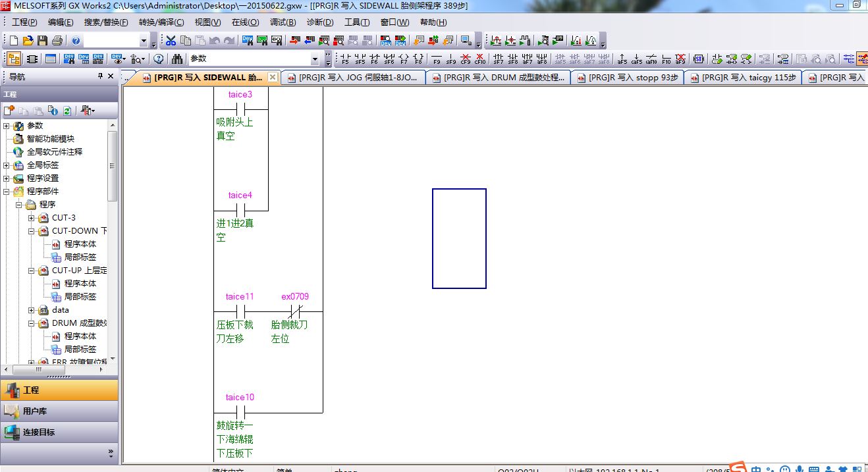Open the 参数 dropdown in toolbar
The height and width of the screenshot is (472, 868).
(x=315, y=59)
